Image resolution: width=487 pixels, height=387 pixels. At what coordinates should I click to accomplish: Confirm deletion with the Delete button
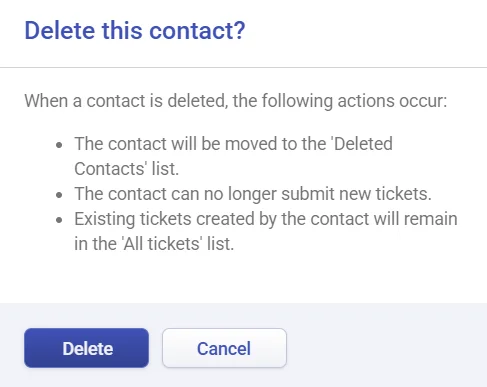[x=86, y=348]
